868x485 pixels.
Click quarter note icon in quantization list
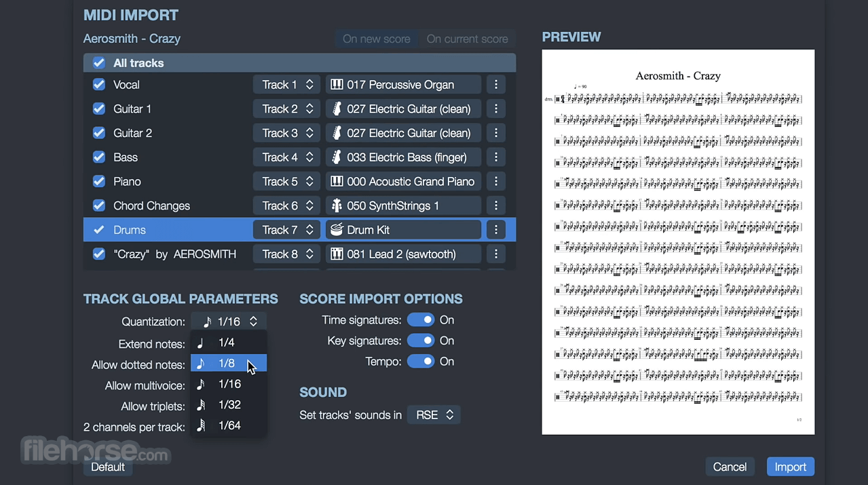[200, 343]
